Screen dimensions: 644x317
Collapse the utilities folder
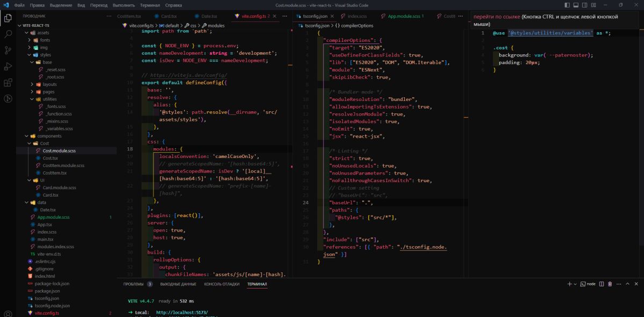pos(66,99)
